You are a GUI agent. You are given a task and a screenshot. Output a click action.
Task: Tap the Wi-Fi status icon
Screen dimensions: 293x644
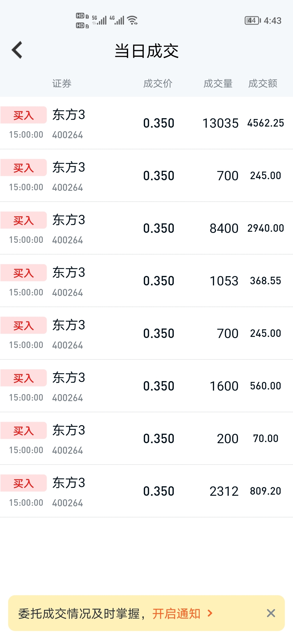pos(132,20)
